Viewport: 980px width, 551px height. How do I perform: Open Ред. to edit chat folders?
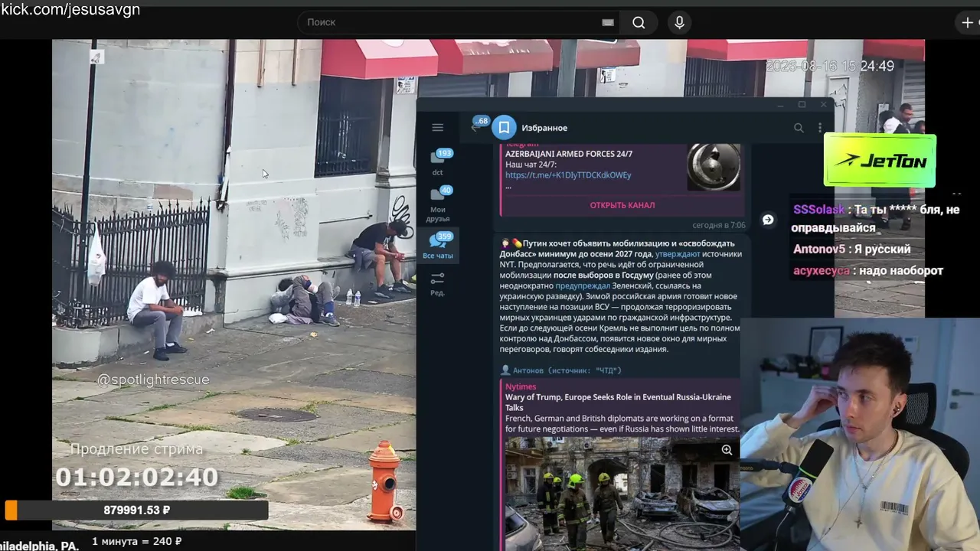coord(437,283)
